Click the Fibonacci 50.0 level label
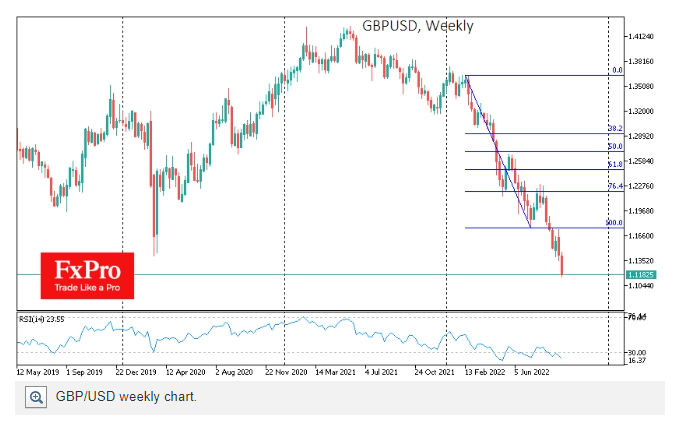Viewport: 674px width, 425px height. pos(616,147)
